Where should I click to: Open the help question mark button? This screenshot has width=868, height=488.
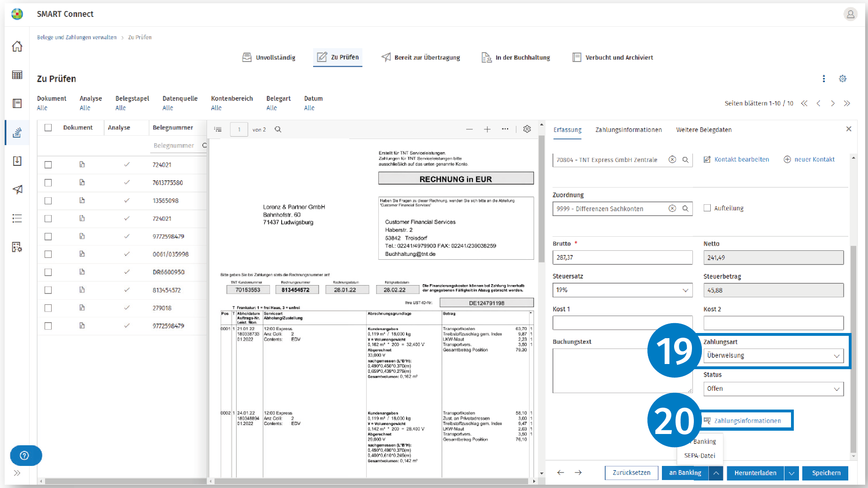[26, 455]
